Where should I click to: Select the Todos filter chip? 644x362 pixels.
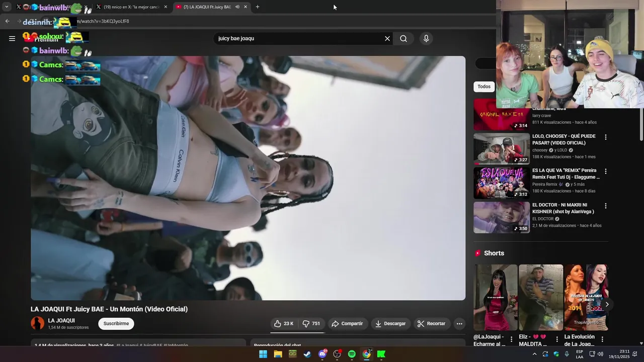click(x=484, y=86)
